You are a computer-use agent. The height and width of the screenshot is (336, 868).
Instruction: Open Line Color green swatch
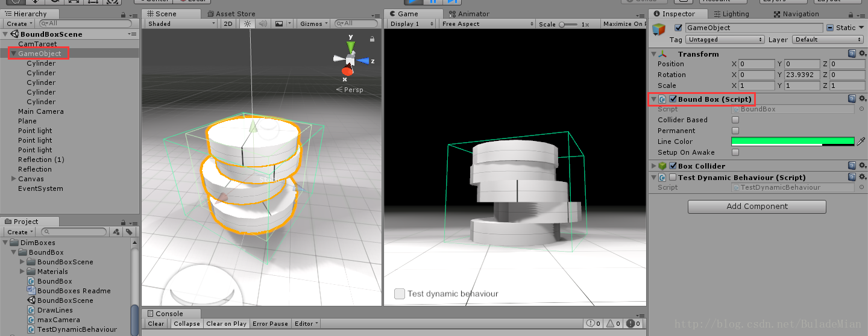(x=793, y=142)
